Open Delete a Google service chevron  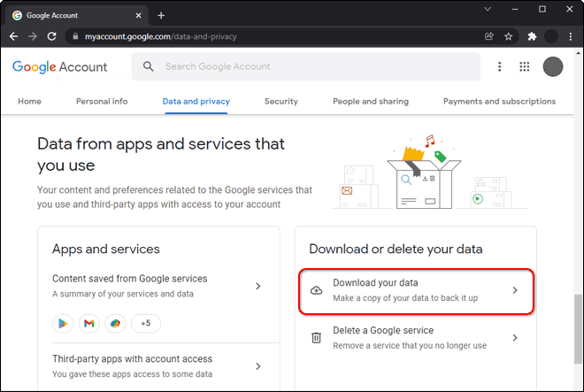(x=515, y=338)
